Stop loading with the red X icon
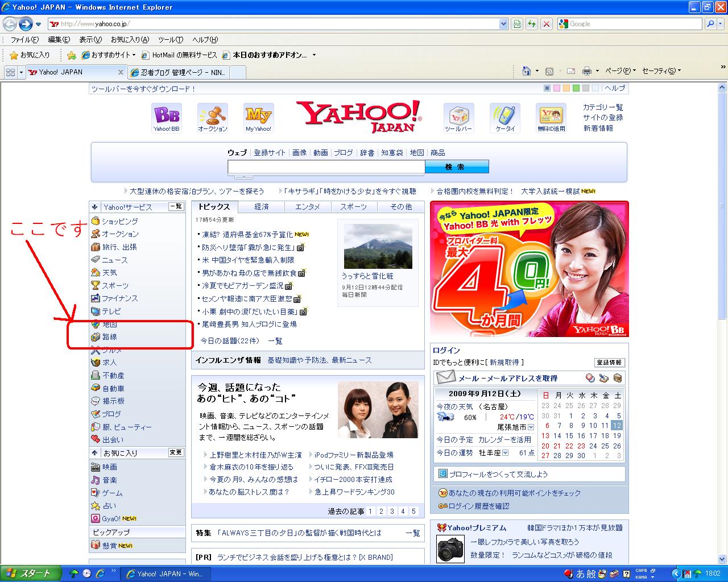The height and width of the screenshot is (582, 728). [547, 24]
